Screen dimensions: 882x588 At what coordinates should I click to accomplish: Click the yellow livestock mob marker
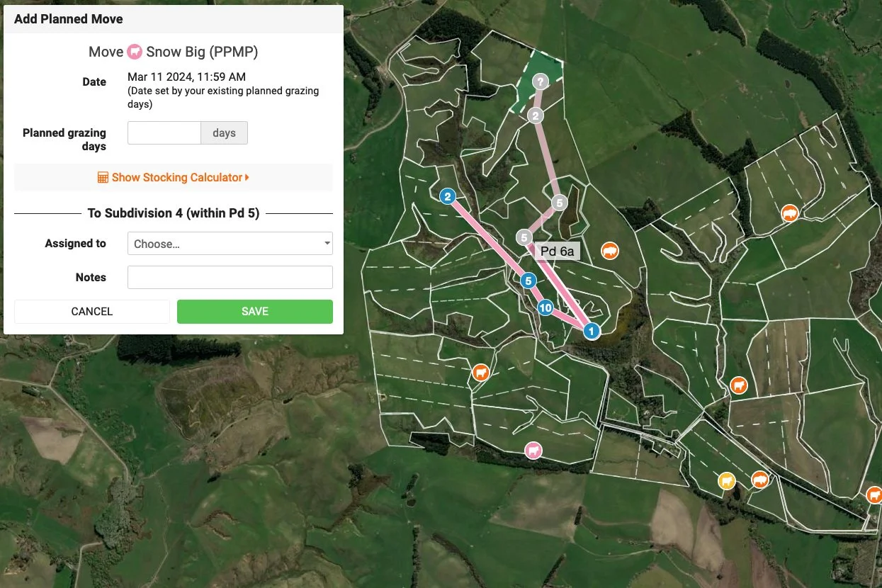pyautogui.click(x=726, y=481)
